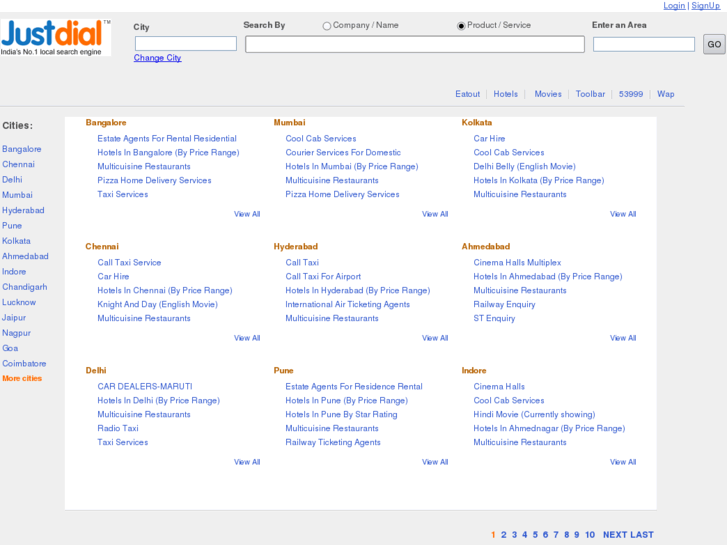Open the Eatout menu item
Screen dimensions: 727x545
click(x=467, y=94)
